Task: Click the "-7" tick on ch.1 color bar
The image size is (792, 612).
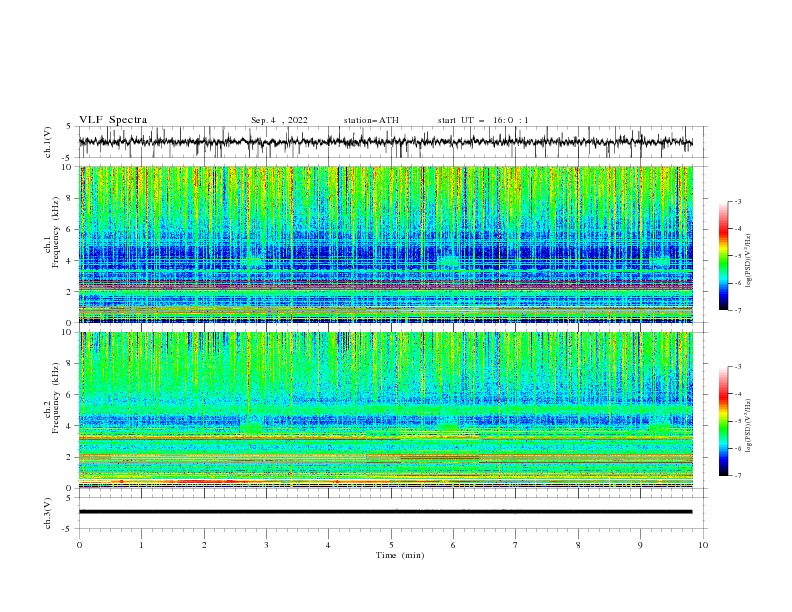Action: [738, 310]
